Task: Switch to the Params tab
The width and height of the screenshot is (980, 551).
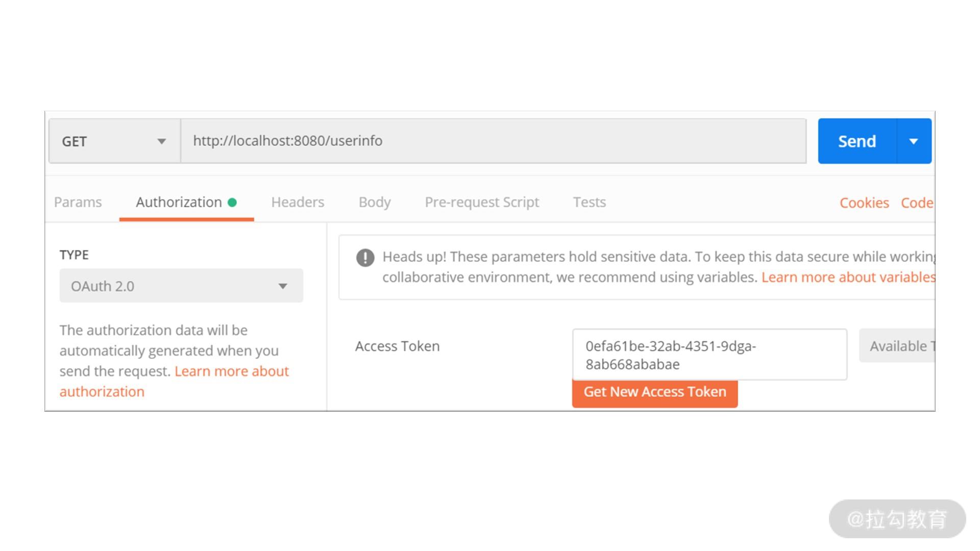Action: [78, 202]
